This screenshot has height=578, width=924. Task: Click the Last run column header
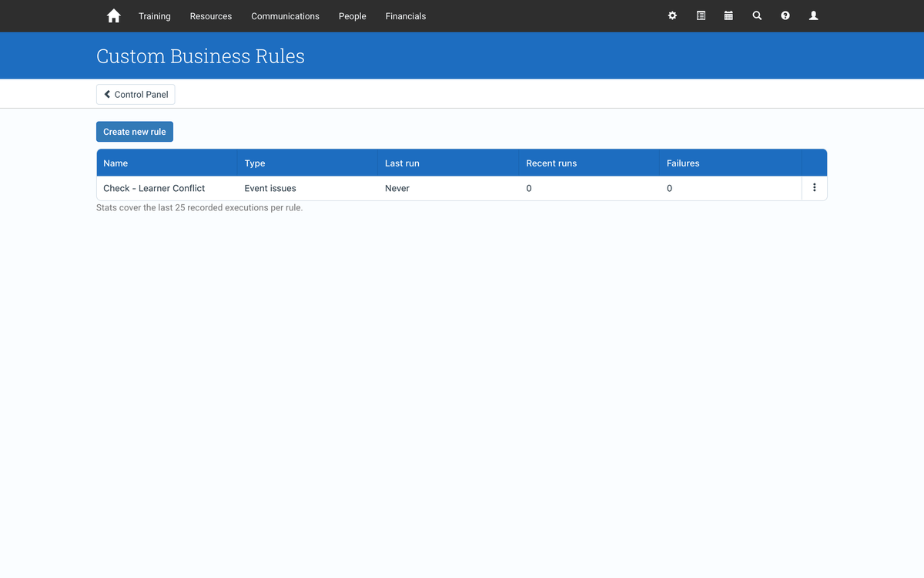[449, 163]
